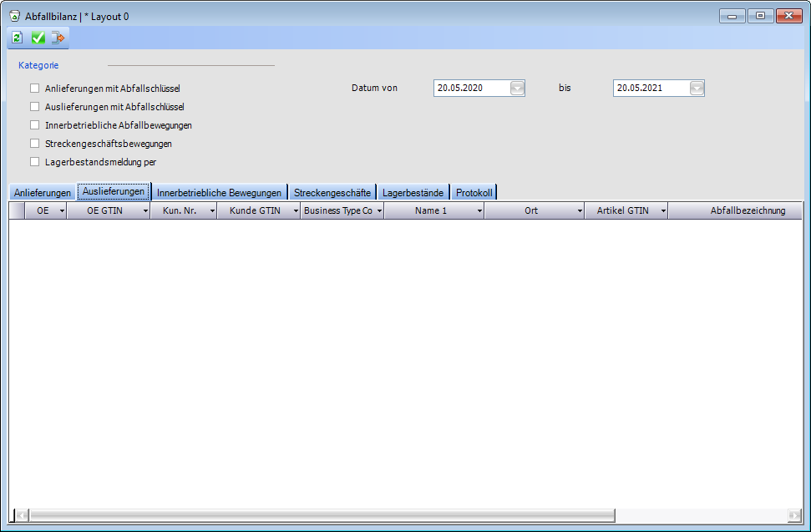This screenshot has height=532, width=811.
Task: Click into the 'Datum von' date field
Action: click(471, 88)
